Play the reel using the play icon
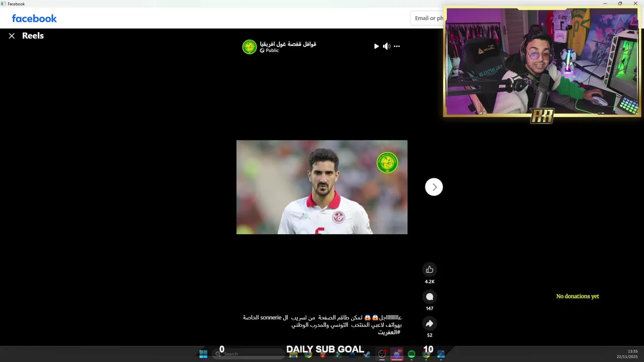Viewport: 644px width, 362px height. (x=376, y=46)
